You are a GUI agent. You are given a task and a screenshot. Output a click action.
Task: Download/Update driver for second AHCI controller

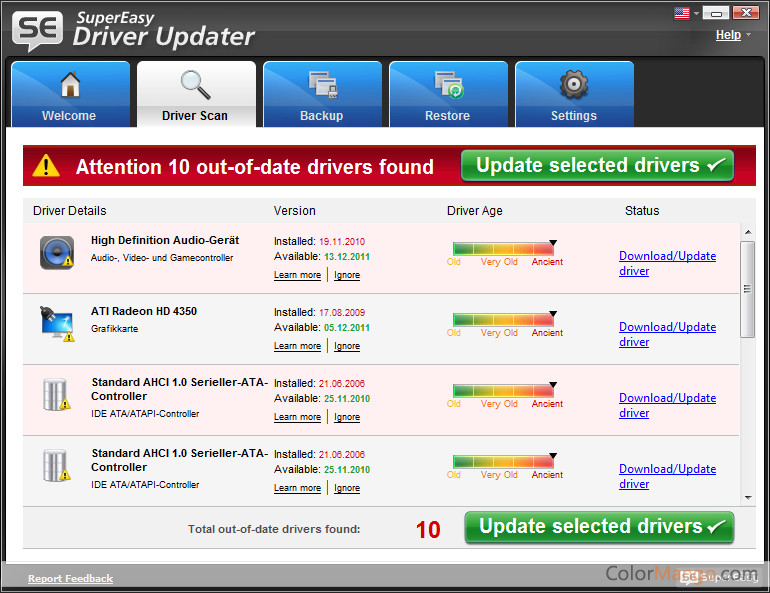coord(667,476)
